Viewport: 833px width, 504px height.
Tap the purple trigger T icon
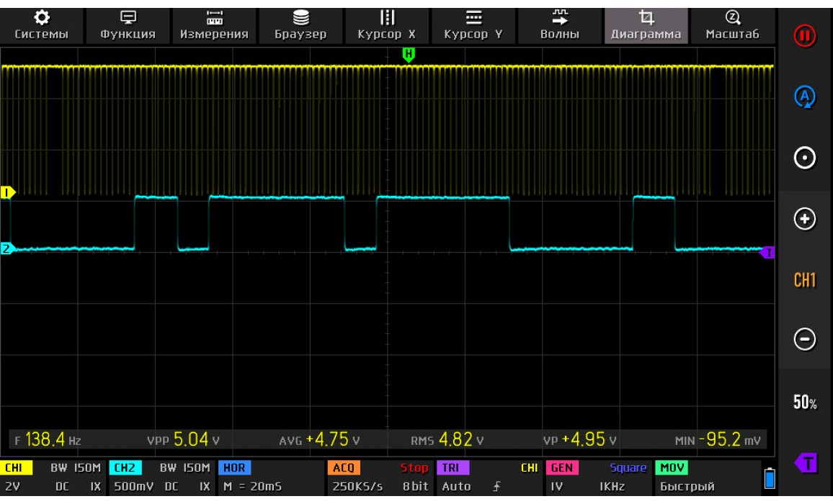806,460
